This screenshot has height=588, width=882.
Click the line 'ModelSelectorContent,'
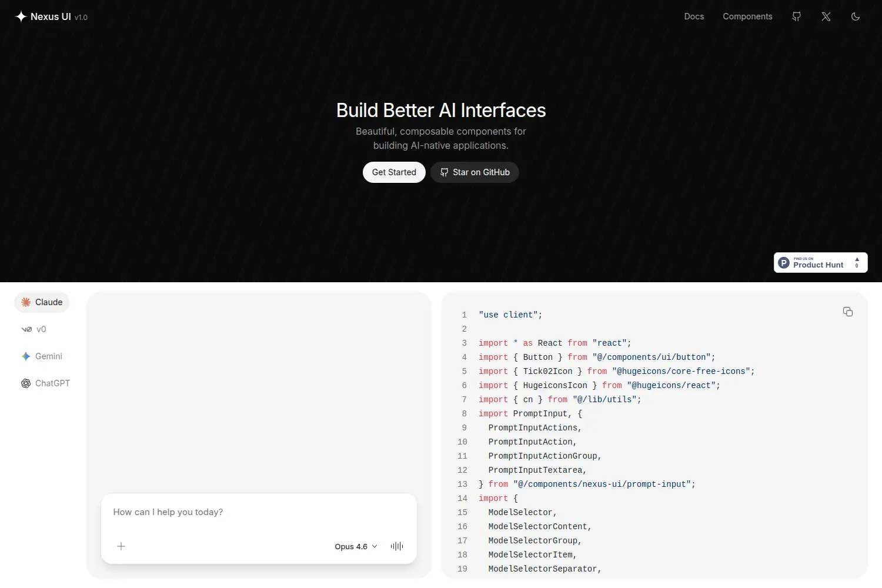[x=540, y=526]
